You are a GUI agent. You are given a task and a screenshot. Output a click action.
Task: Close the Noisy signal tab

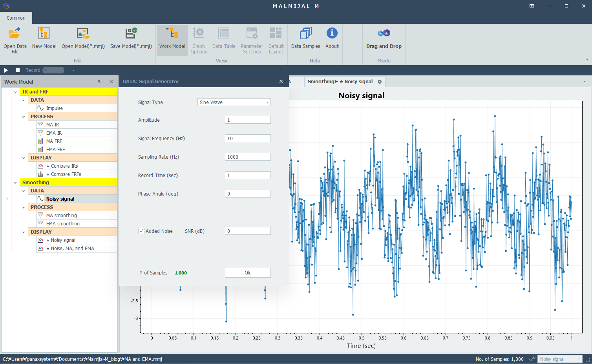pos(380,82)
